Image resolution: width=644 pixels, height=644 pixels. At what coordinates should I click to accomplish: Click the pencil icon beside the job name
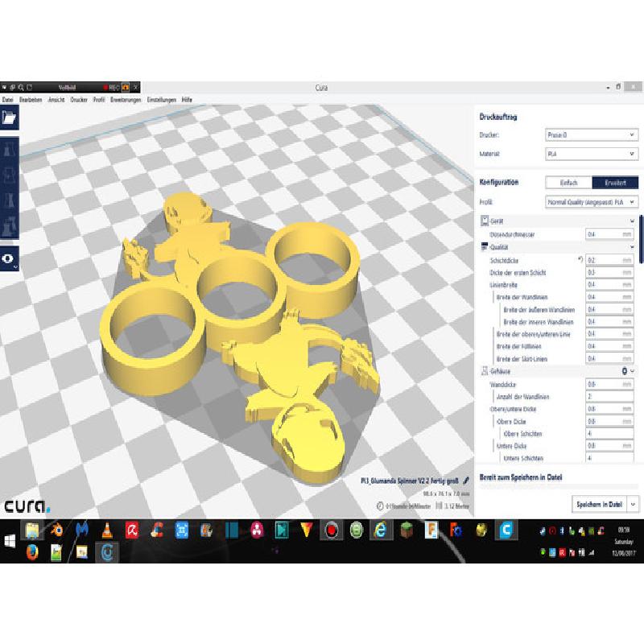(x=466, y=480)
